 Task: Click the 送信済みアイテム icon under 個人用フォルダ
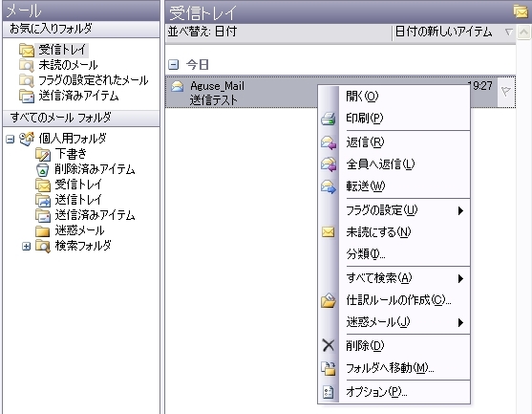[43, 215]
